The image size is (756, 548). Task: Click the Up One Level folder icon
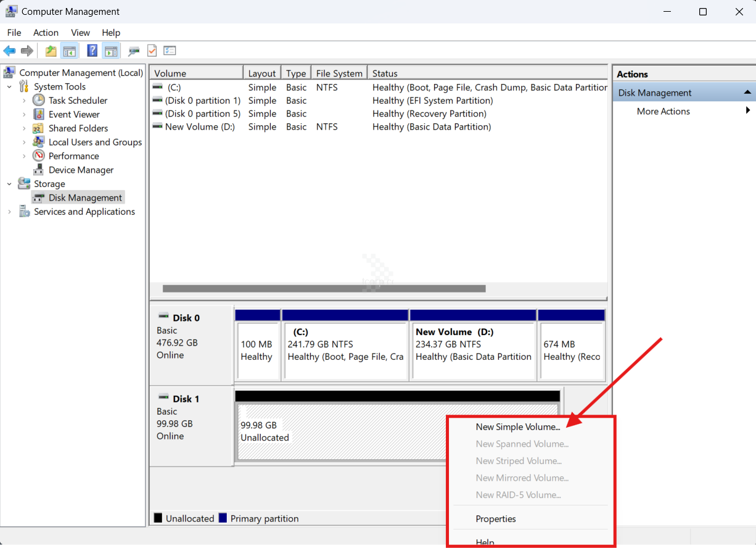coord(51,51)
